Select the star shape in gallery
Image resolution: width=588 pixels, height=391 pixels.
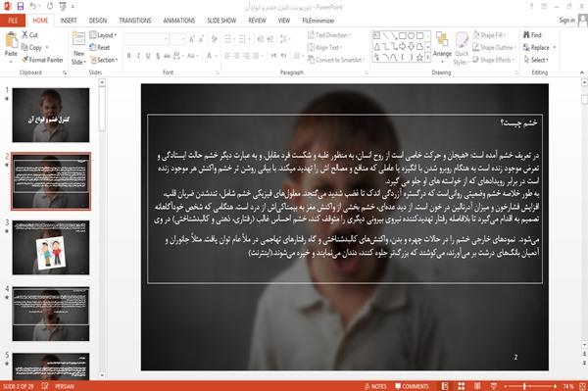point(419,58)
